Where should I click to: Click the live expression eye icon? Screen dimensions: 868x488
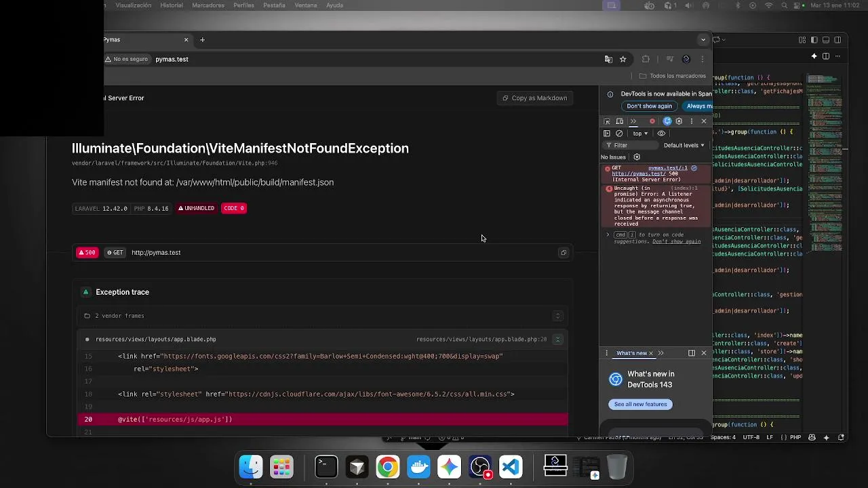(x=661, y=134)
